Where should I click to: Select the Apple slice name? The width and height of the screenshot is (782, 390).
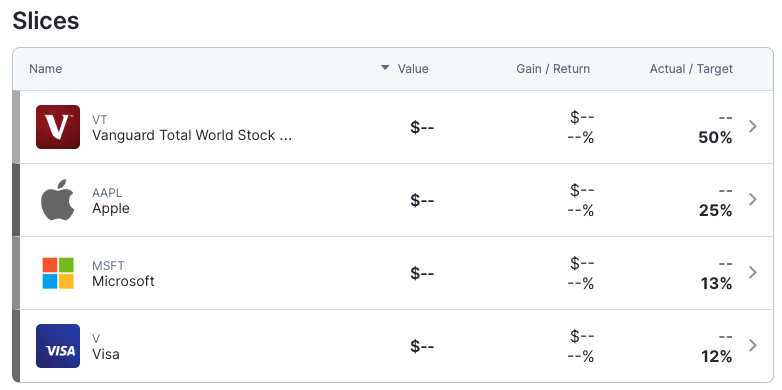111,208
